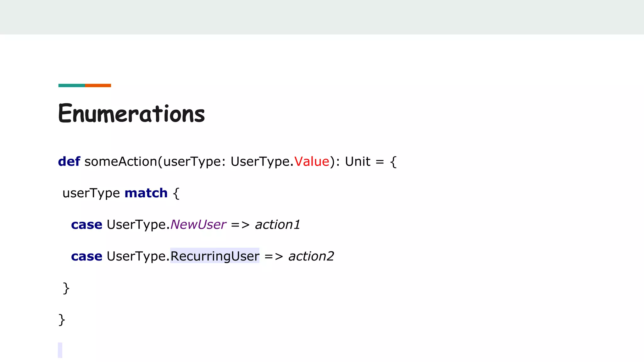Click the orange segment of the accent bar

coord(98,85)
